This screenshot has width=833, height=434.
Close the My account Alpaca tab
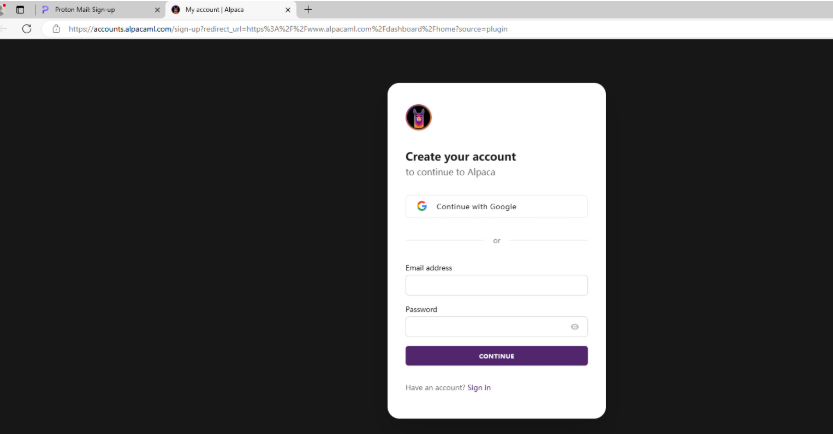point(288,10)
